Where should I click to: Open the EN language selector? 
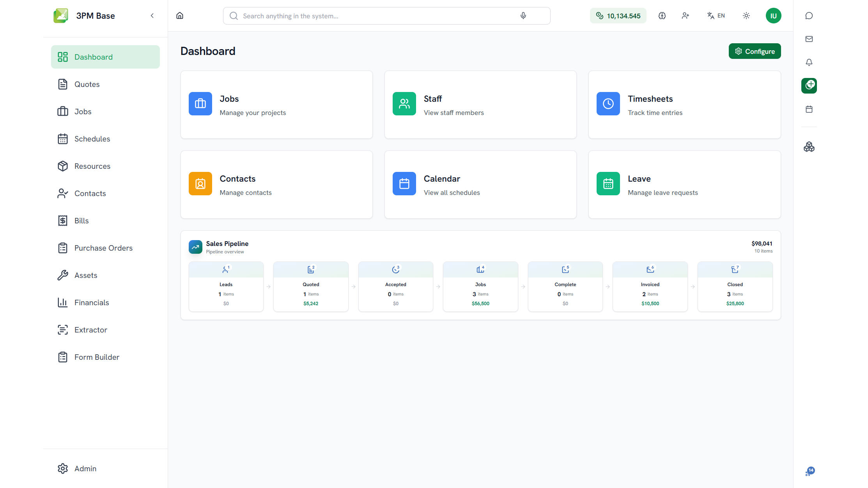716,16
